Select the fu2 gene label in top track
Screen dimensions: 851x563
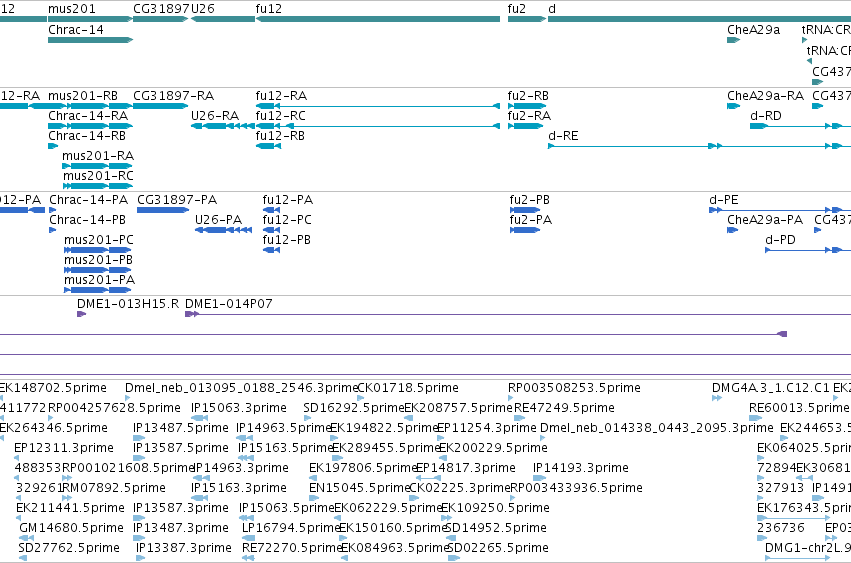(517, 9)
